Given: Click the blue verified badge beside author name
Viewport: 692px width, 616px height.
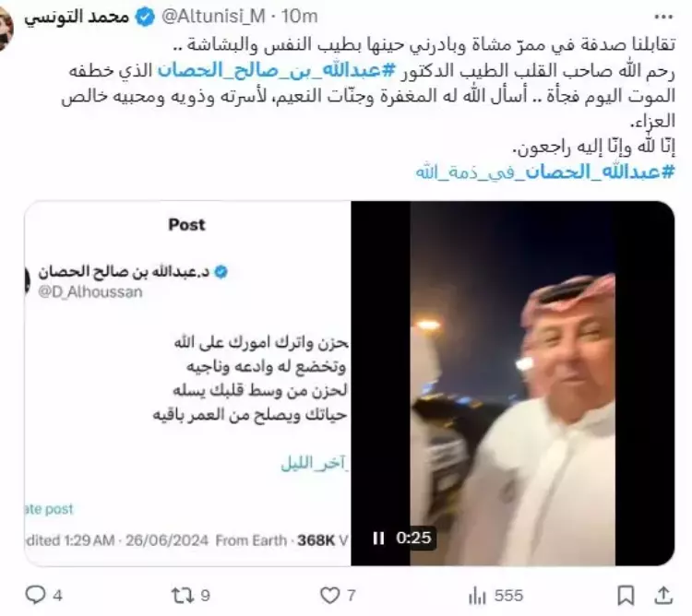Looking at the screenshot, I should click(x=145, y=18).
